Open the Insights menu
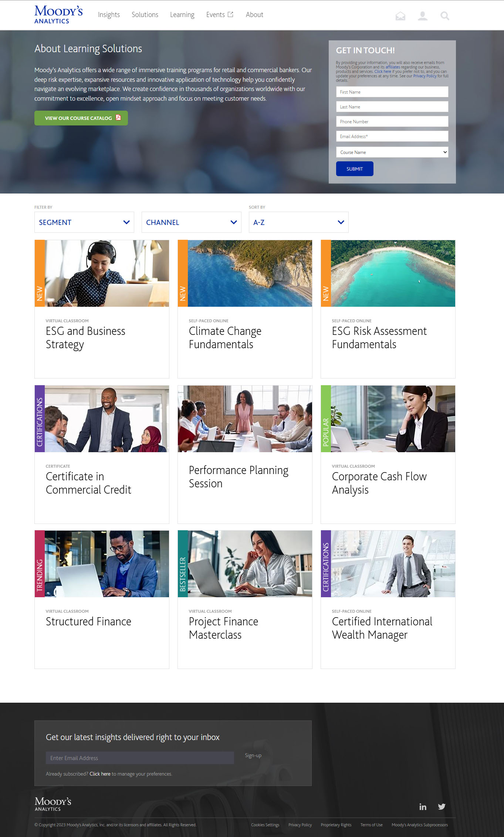Viewport: 504px width, 837px height. [109, 15]
